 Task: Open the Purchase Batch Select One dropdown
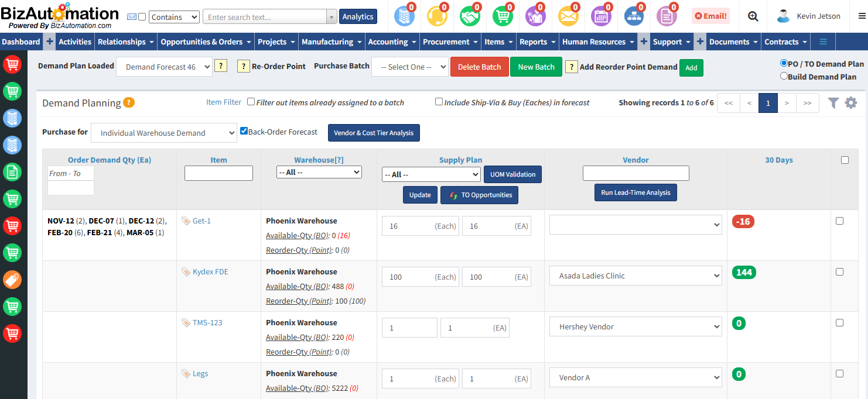410,67
